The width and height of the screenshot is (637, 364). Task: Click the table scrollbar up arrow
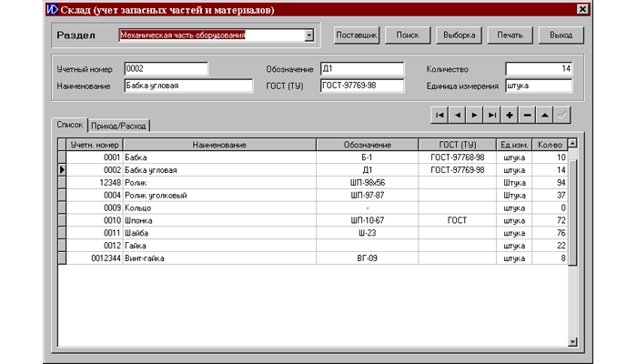[572, 143]
